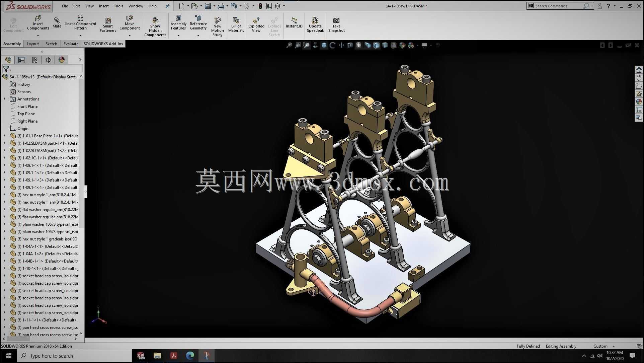
Task: Switch to the Layout tab
Action: (33, 44)
